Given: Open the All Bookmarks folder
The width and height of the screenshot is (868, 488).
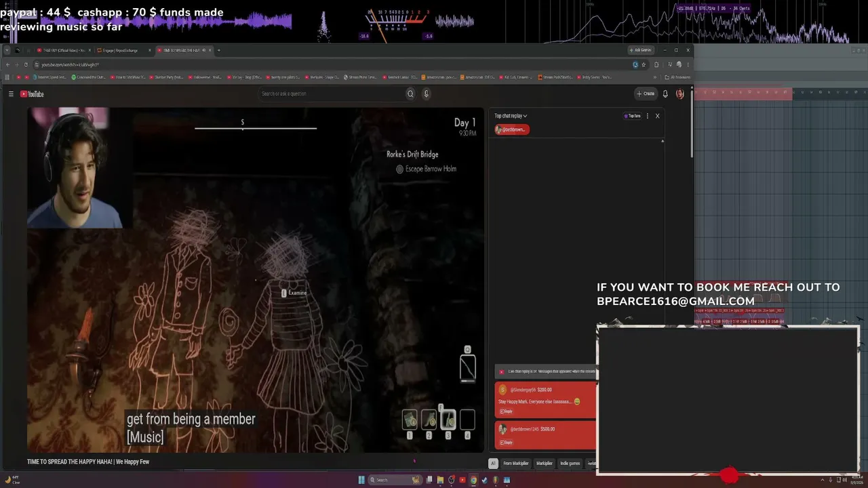Looking at the screenshot, I should pos(677,77).
